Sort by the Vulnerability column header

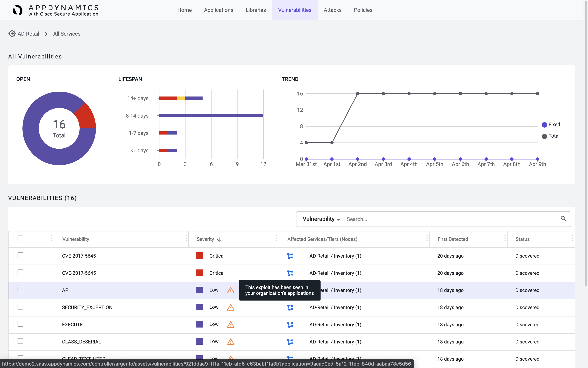(76, 239)
